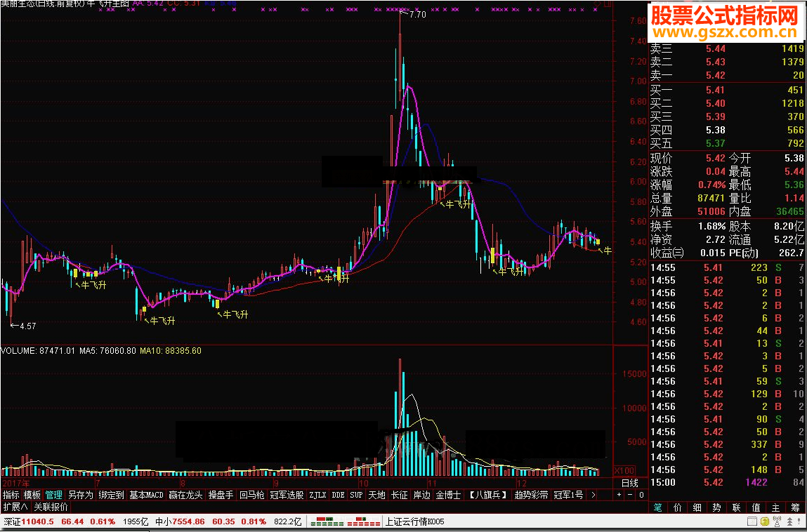Click the 另存为 button
Viewport: 807px width, 532px height.
[80, 495]
